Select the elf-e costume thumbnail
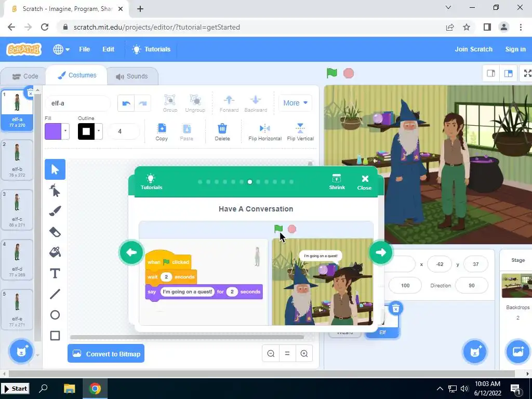 17,310
